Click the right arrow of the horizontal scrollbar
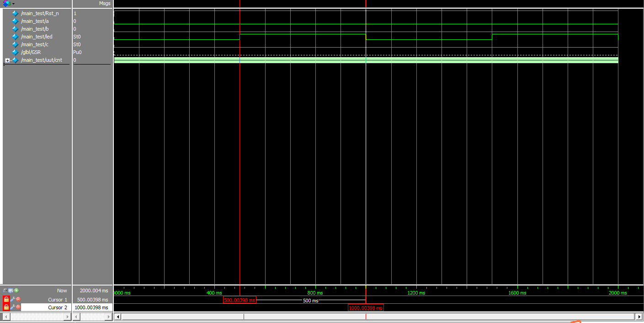This screenshot has width=644, height=323. pyautogui.click(x=639, y=316)
